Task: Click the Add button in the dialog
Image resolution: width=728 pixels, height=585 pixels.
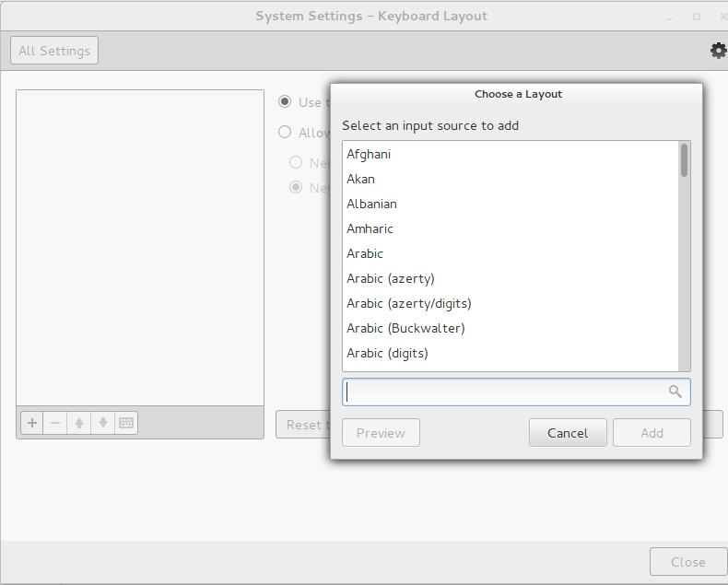Action: (x=652, y=433)
